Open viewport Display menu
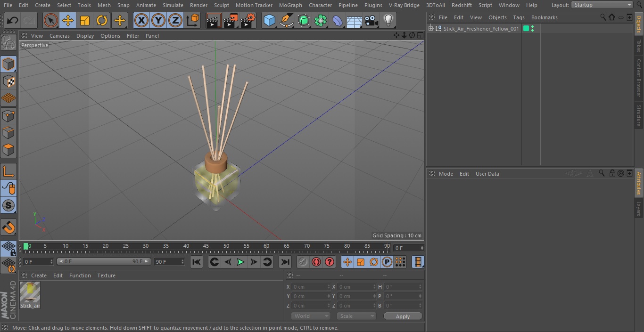This screenshot has height=332, width=644. tap(85, 36)
